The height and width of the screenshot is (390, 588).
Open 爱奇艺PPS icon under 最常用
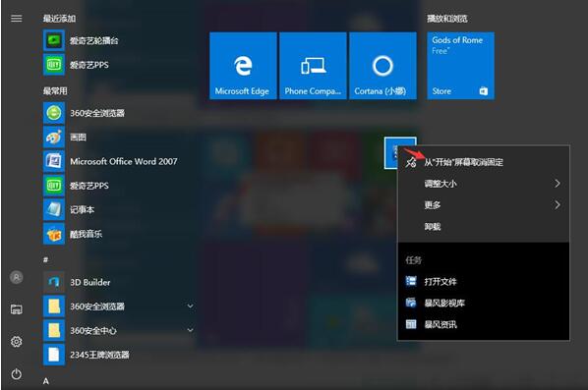(x=54, y=186)
